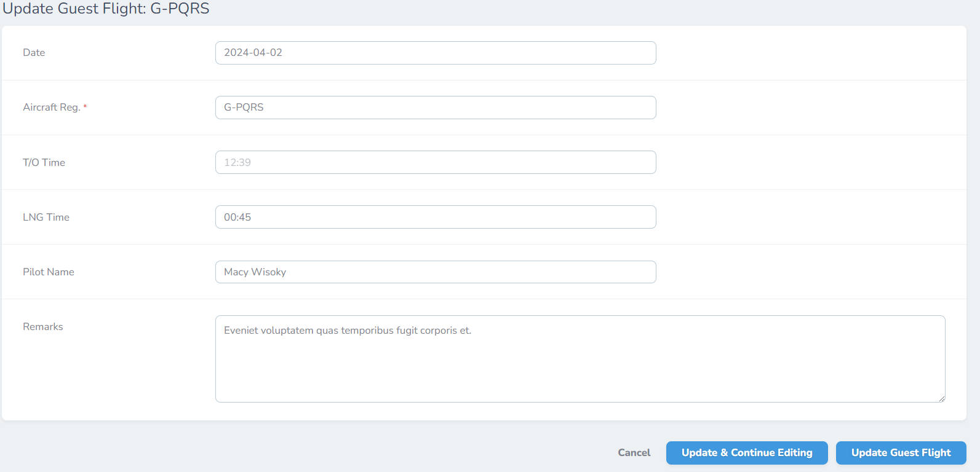Select the T/O Time label
This screenshot has width=980, height=472.
[44, 163]
